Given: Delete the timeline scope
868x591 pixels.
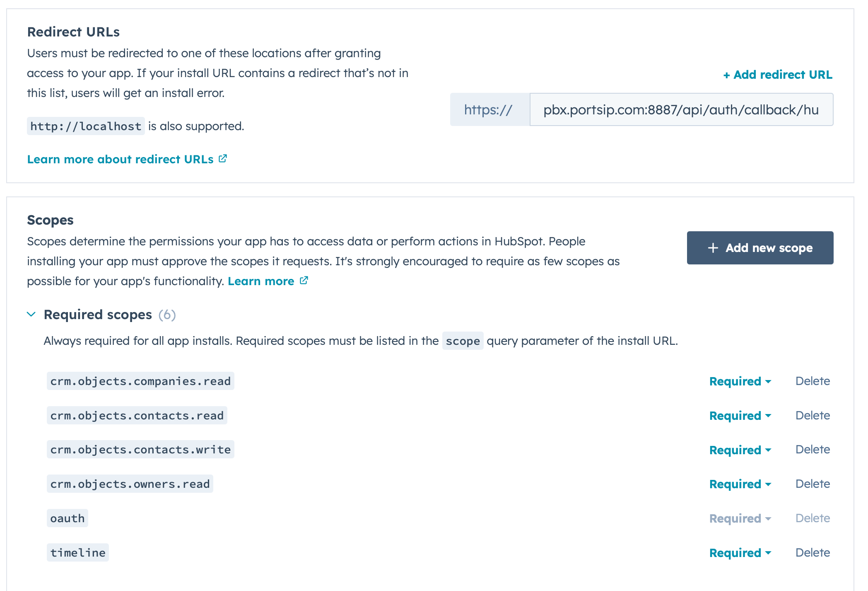Looking at the screenshot, I should pos(813,553).
